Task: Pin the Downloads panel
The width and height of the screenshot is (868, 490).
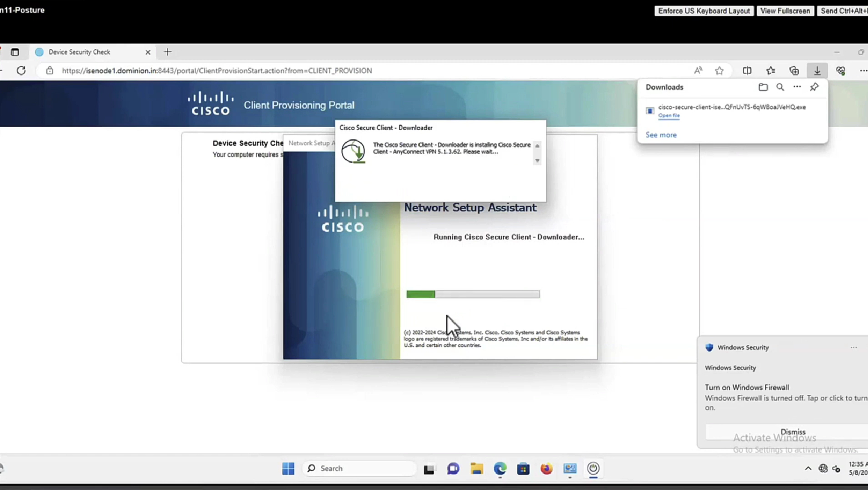Action: [814, 87]
